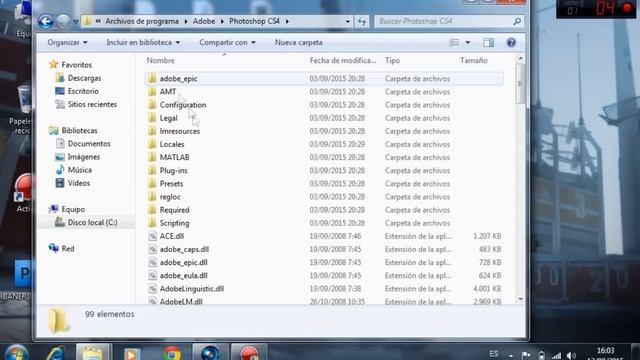Open Windows Start button
Image resolution: width=640 pixels, height=360 pixels.
tap(16, 353)
